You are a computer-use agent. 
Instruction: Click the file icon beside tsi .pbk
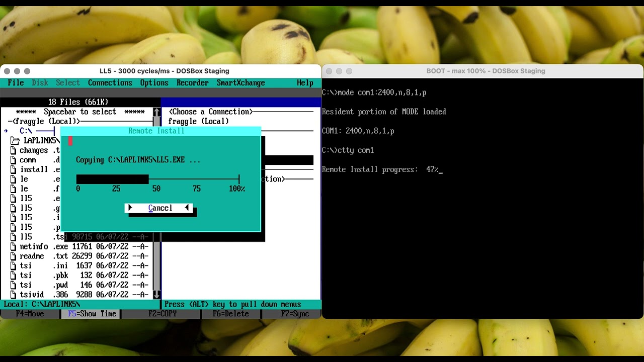point(13,276)
